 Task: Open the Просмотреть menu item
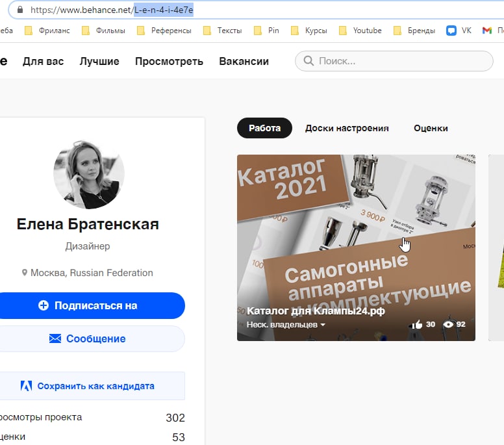coord(169,61)
